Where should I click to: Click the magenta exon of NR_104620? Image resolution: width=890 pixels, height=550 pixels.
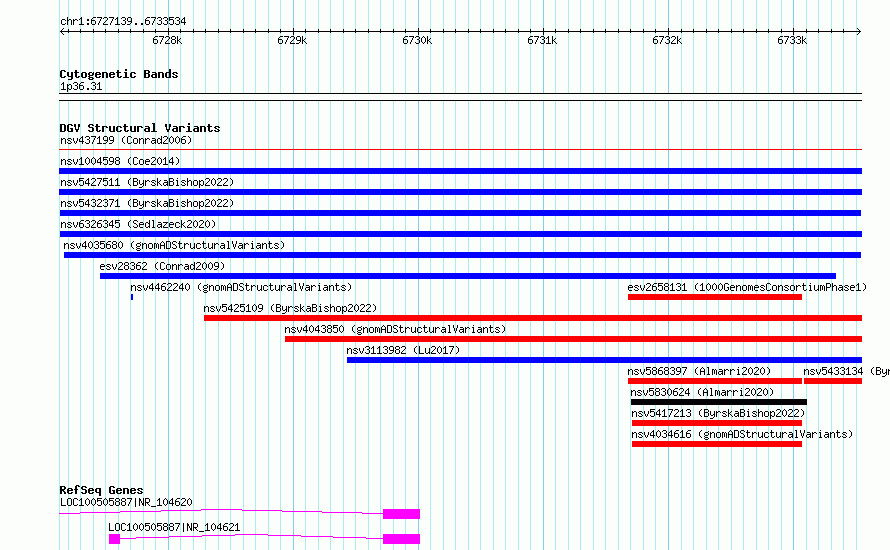coord(401,514)
